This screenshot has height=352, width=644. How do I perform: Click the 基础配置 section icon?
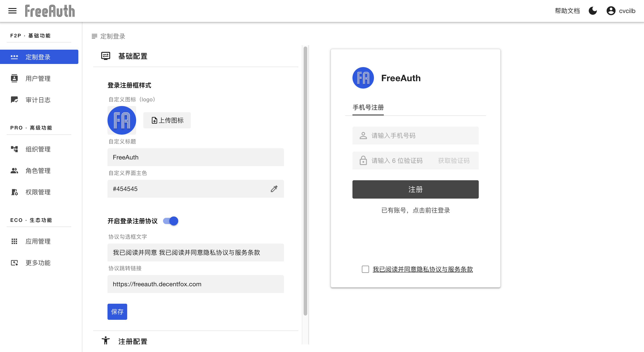[x=105, y=56]
